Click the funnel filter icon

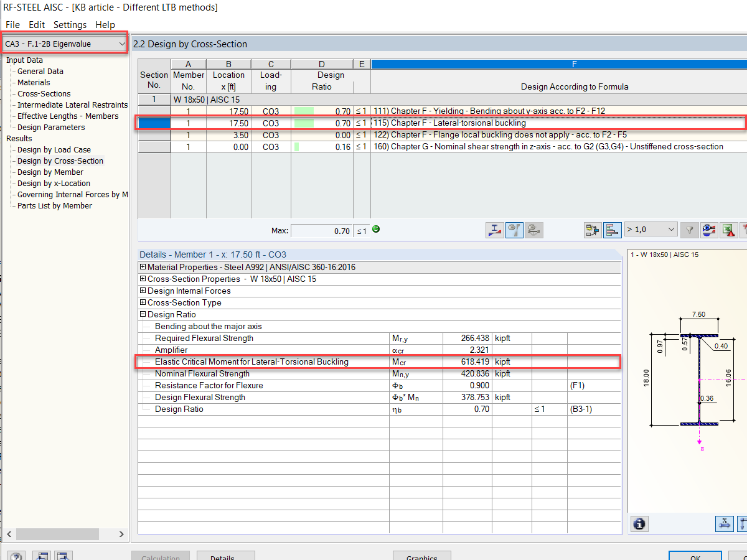[x=689, y=230]
